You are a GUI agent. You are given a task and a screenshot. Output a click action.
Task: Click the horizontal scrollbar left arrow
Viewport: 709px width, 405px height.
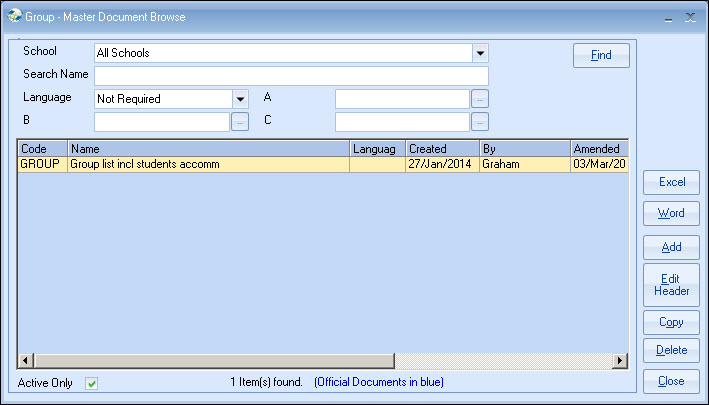coord(25,360)
